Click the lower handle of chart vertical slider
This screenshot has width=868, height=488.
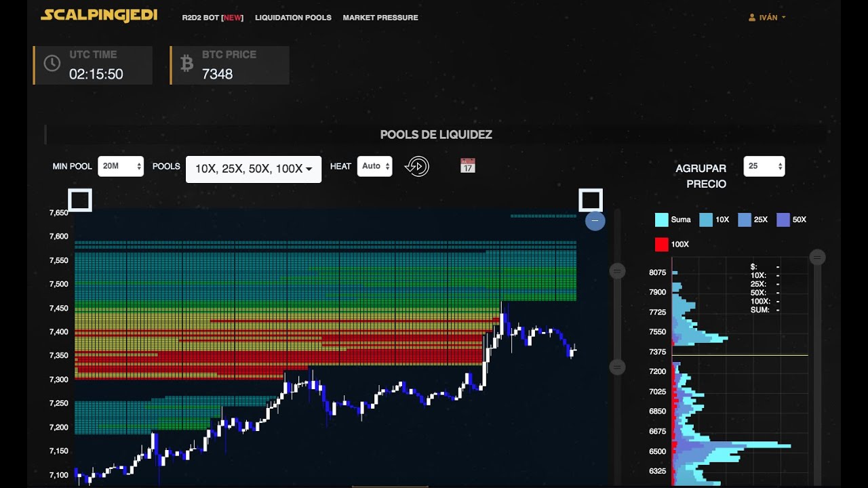pyautogui.click(x=617, y=367)
